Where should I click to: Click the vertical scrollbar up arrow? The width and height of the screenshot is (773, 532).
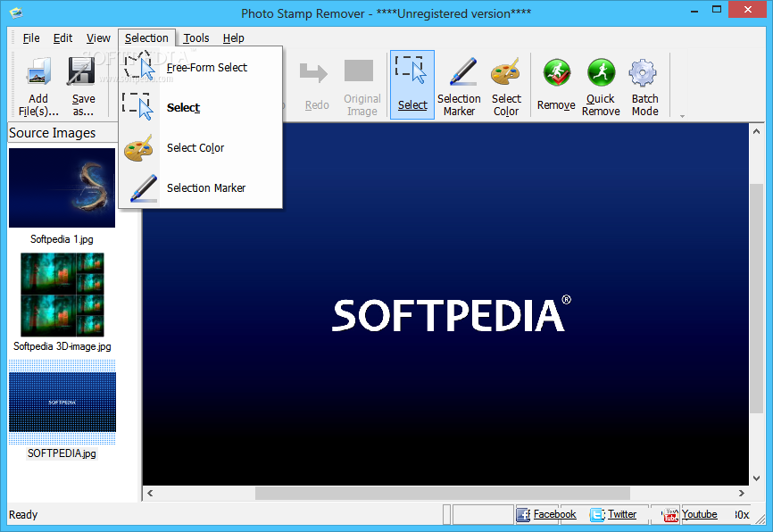pos(756,131)
